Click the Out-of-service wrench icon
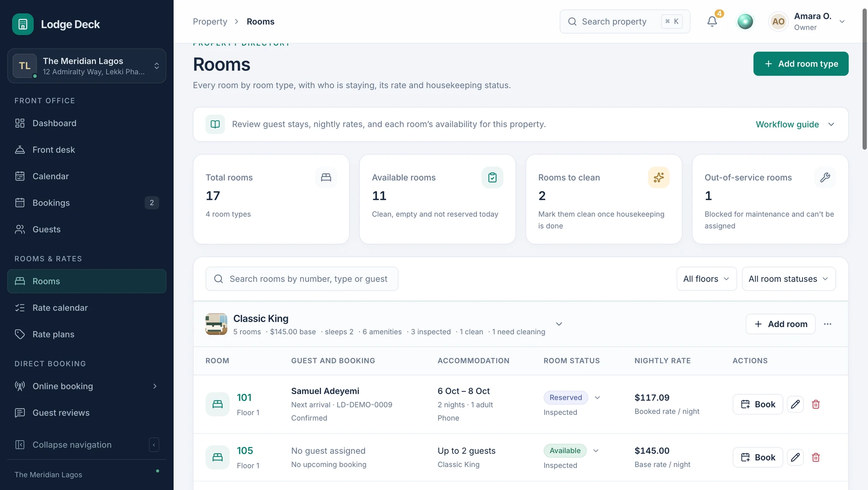The width and height of the screenshot is (868, 490). (825, 177)
